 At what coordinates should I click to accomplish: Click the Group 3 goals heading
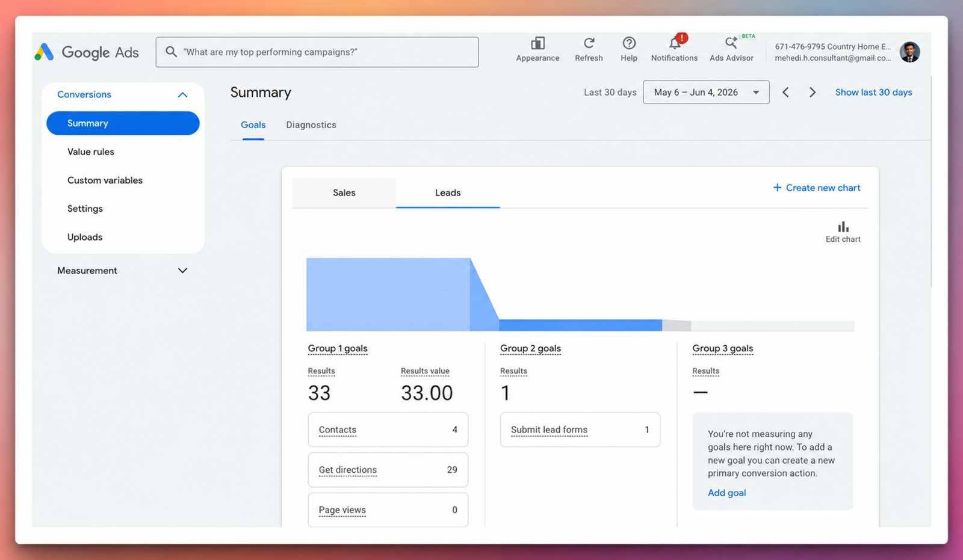click(x=722, y=348)
